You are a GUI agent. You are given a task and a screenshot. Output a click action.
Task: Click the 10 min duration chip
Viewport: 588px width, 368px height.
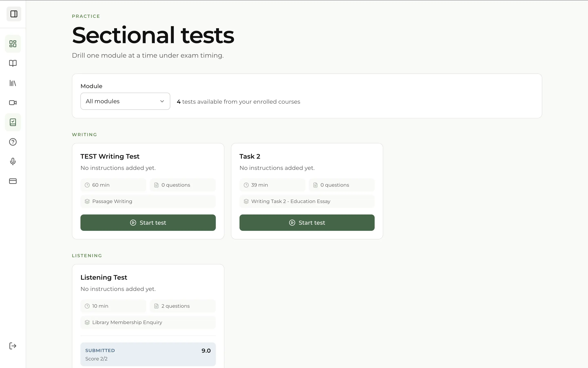113,306
